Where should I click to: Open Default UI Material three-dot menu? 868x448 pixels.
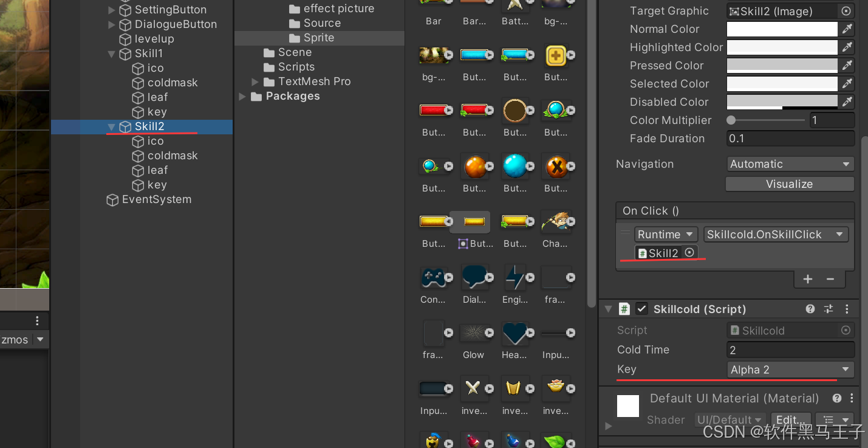click(x=852, y=399)
